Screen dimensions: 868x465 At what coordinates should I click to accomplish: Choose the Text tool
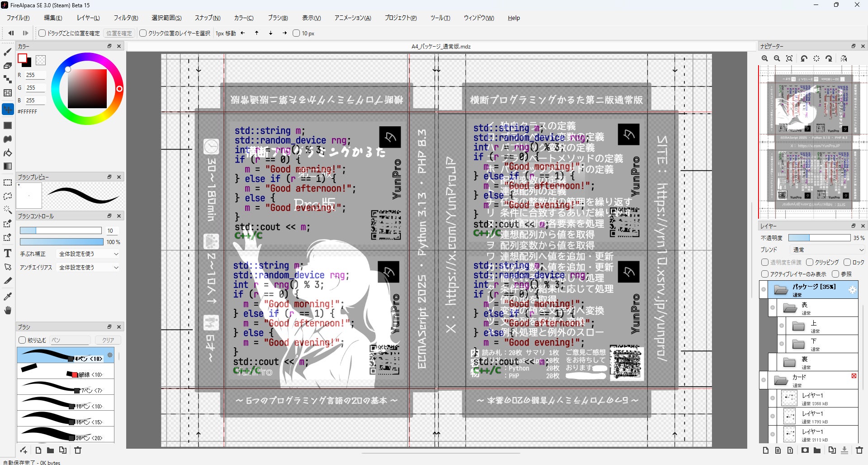tap(8, 253)
